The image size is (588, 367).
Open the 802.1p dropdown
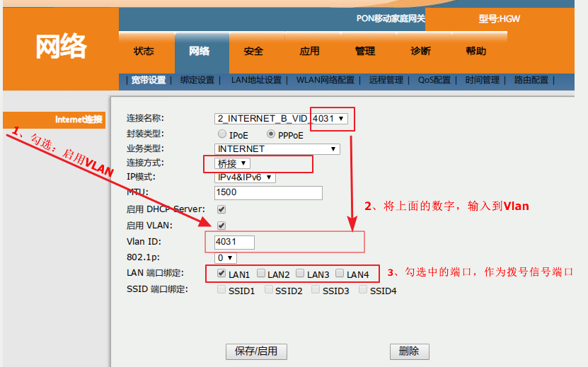(226, 258)
